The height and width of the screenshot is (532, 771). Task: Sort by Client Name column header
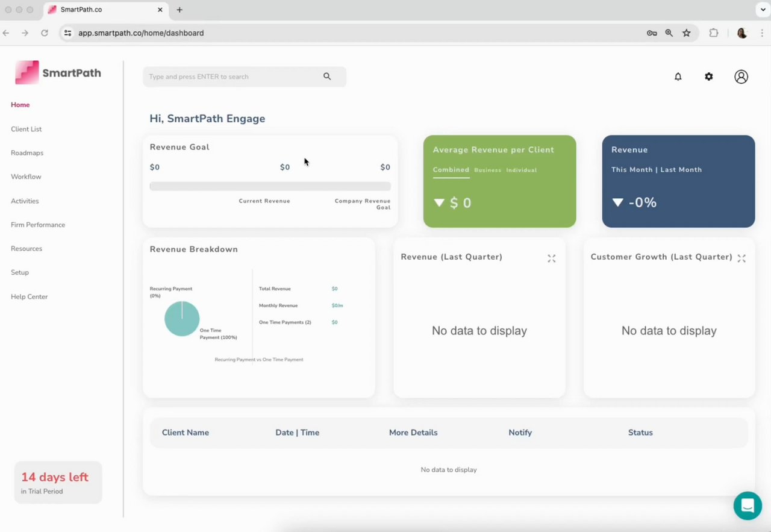pos(186,433)
